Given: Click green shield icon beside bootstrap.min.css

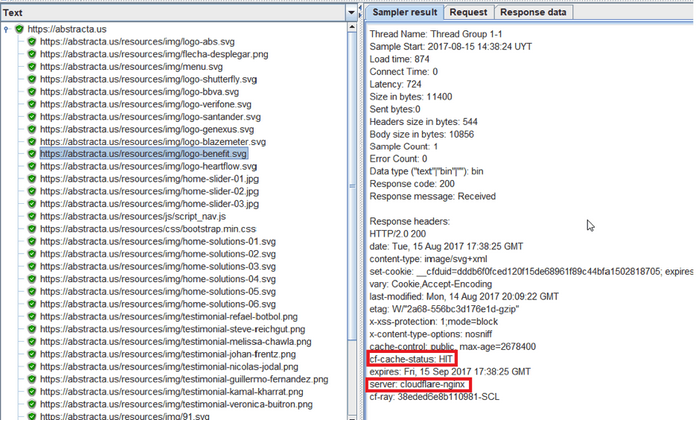Looking at the screenshot, I should [32, 229].
